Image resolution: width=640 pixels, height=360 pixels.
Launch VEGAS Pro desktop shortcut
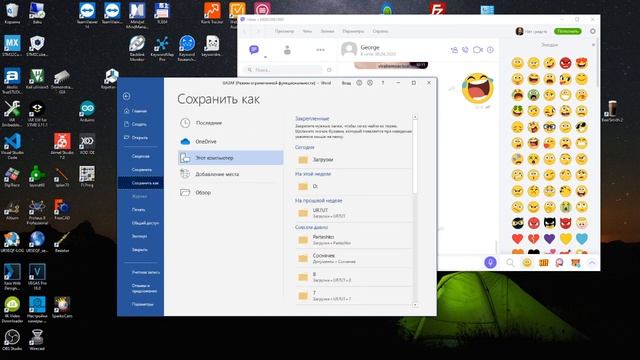[x=37, y=277]
